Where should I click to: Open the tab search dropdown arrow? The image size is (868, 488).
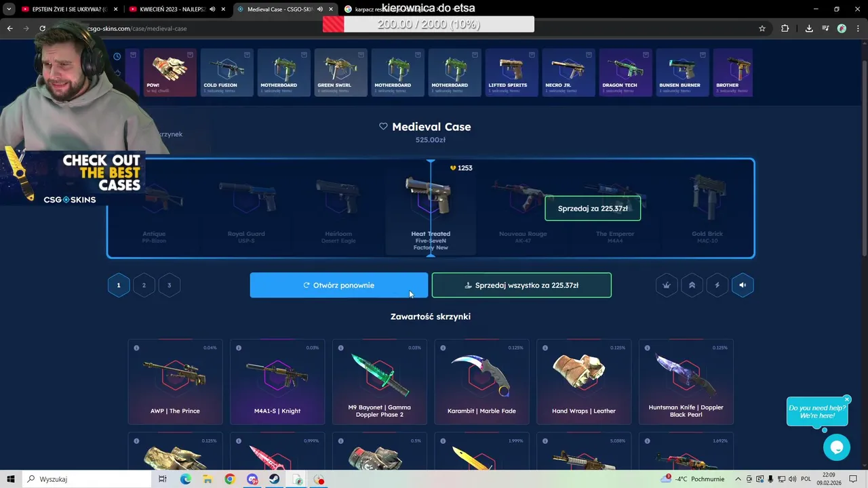tap(9, 9)
